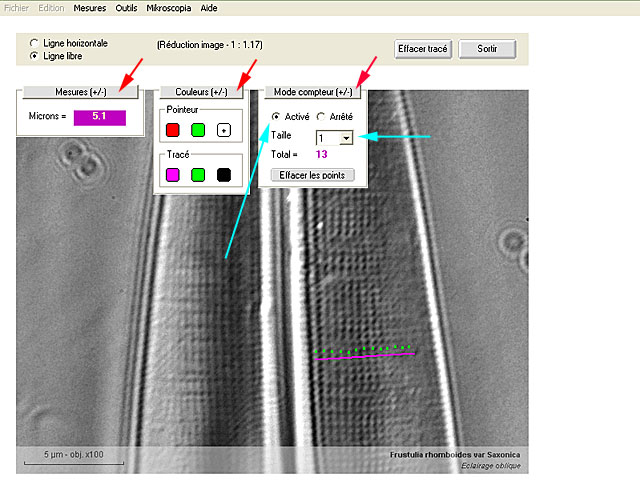Click the Frustulia rhomboides var Saxonica caption

455,454
